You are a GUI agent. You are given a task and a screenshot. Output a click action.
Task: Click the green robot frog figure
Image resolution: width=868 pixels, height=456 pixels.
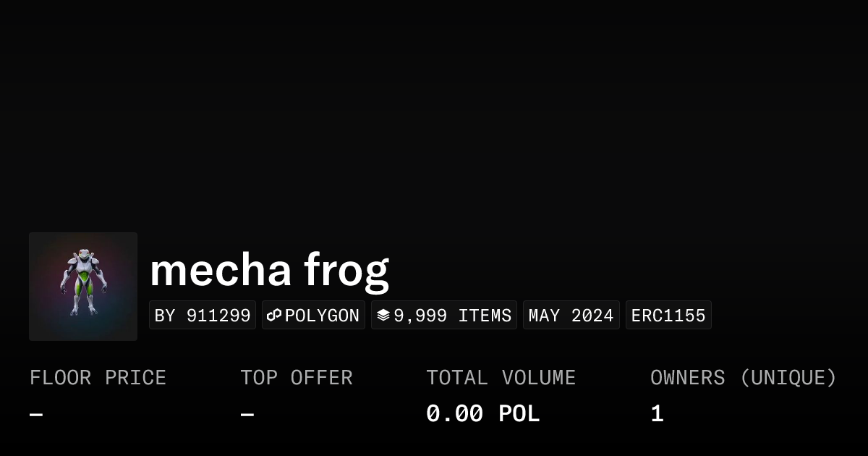coord(83,282)
